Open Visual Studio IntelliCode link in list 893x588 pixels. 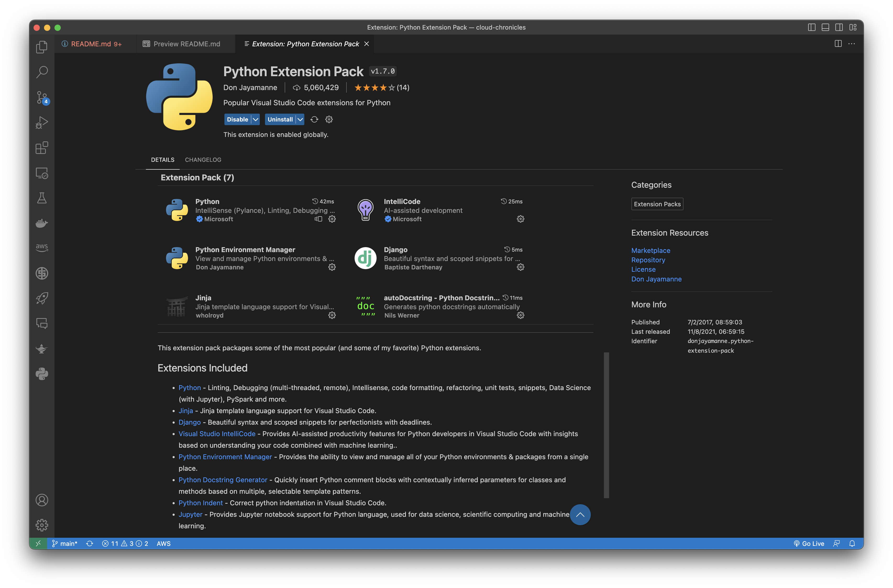click(217, 434)
